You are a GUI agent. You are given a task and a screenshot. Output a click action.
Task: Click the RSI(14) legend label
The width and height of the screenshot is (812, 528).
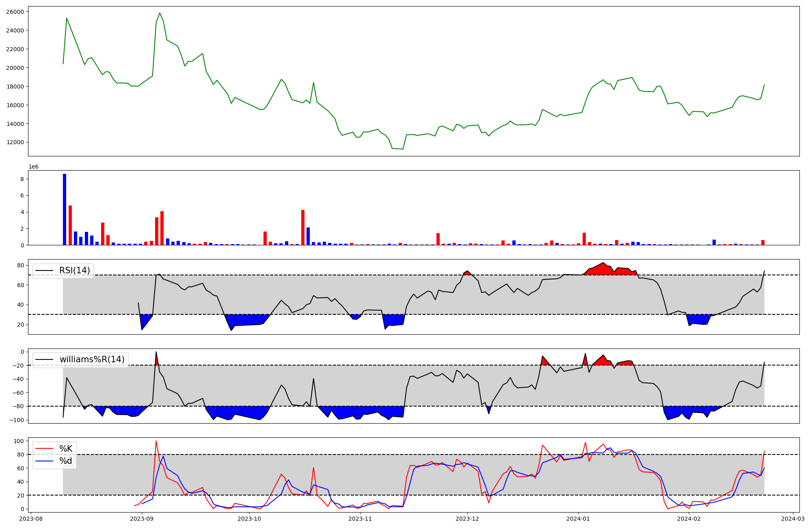click(x=74, y=270)
